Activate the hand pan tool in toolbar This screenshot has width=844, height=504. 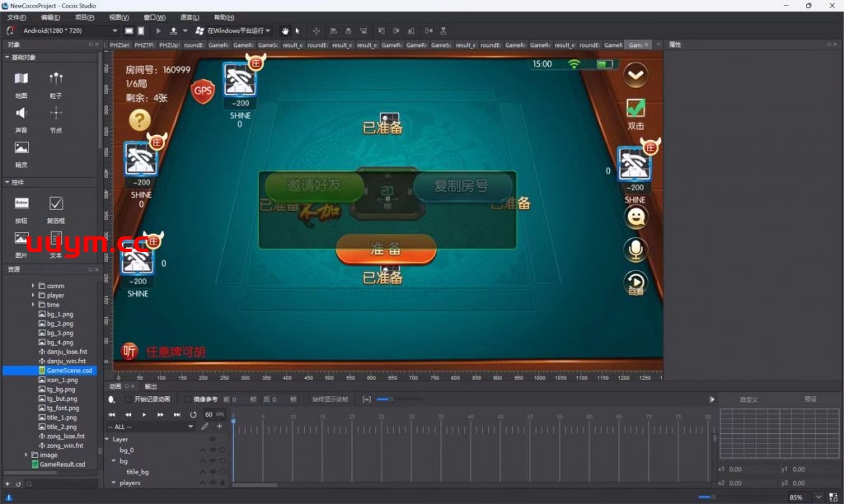285,30
